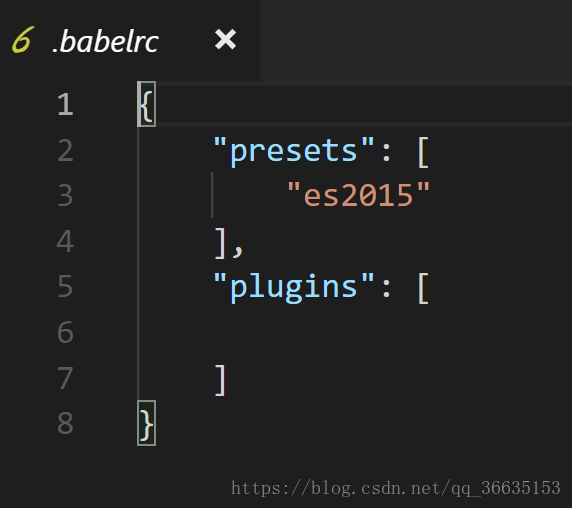Click the "es2015" string value

click(x=359, y=195)
